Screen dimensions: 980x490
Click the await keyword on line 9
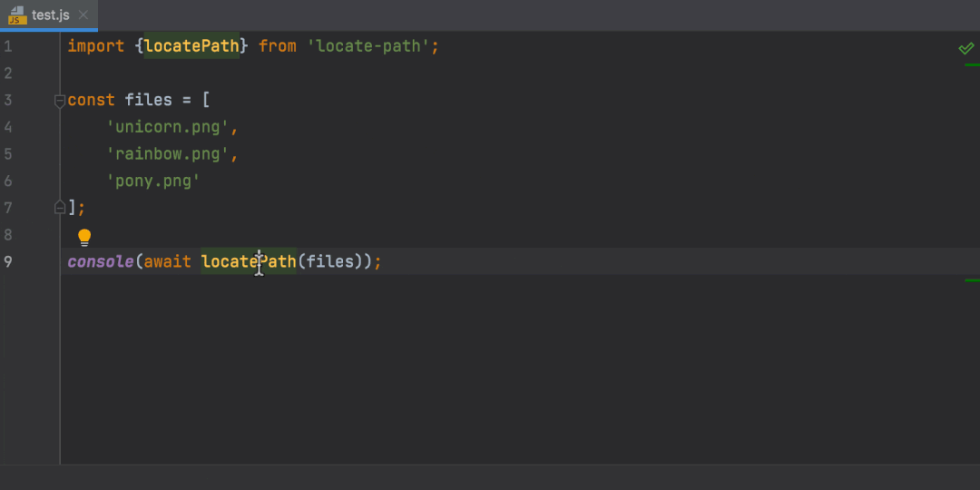(168, 261)
